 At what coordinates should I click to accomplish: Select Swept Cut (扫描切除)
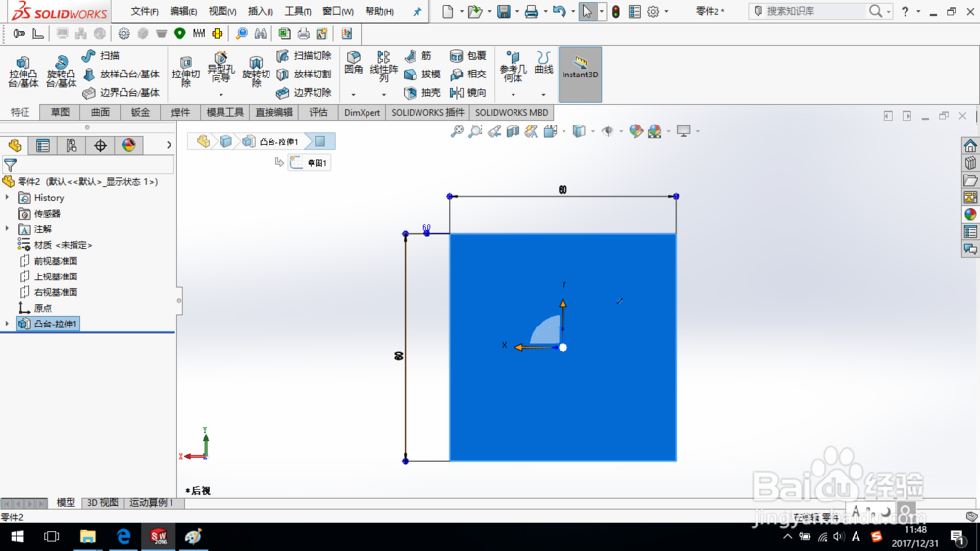coord(304,56)
